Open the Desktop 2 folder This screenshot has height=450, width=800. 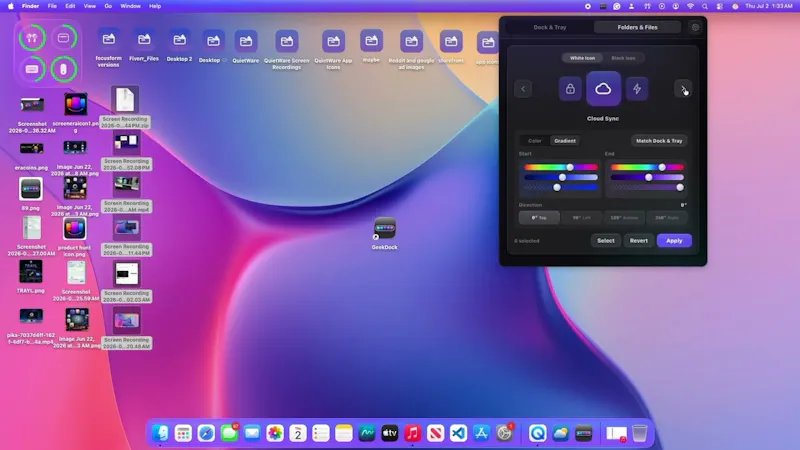(x=180, y=40)
